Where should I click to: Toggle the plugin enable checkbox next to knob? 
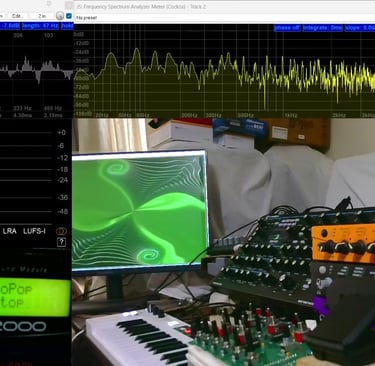tap(69, 16)
